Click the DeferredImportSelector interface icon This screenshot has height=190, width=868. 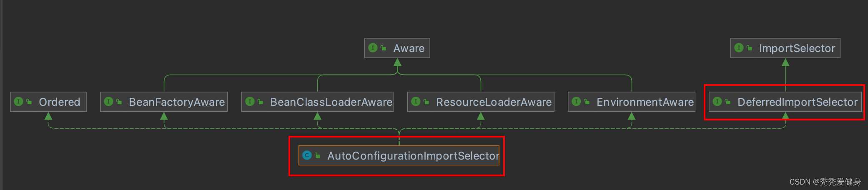tap(717, 102)
